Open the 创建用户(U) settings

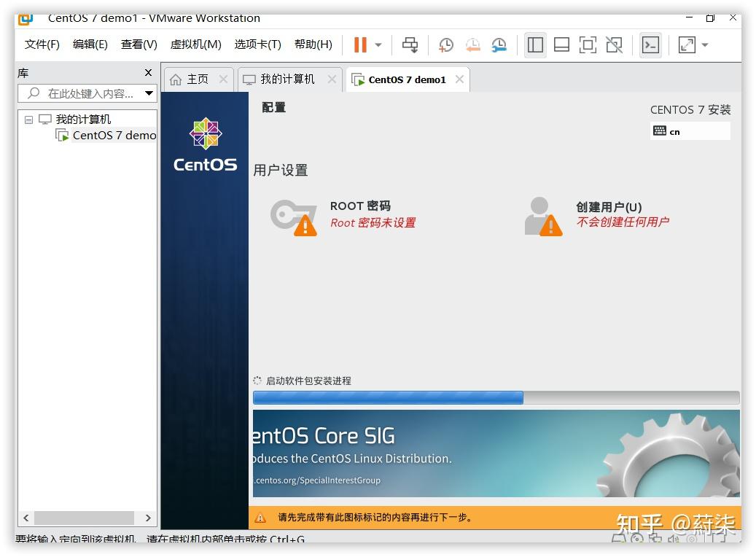coord(609,206)
